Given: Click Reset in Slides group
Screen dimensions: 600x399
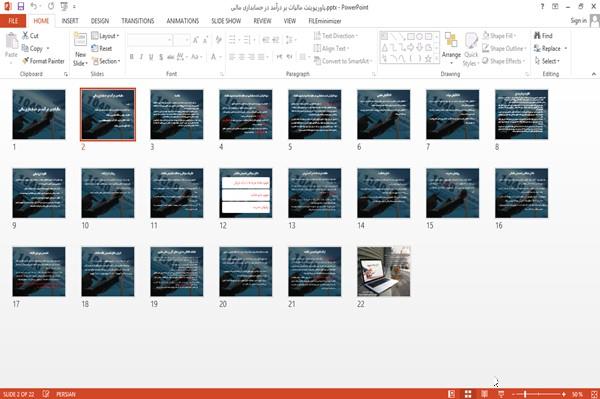Looking at the screenshot, I should coord(102,48).
